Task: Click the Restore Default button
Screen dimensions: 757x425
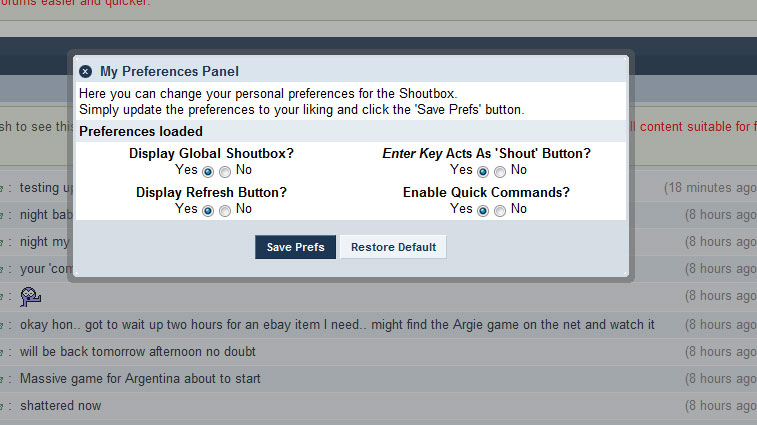Action: tap(393, 247)
